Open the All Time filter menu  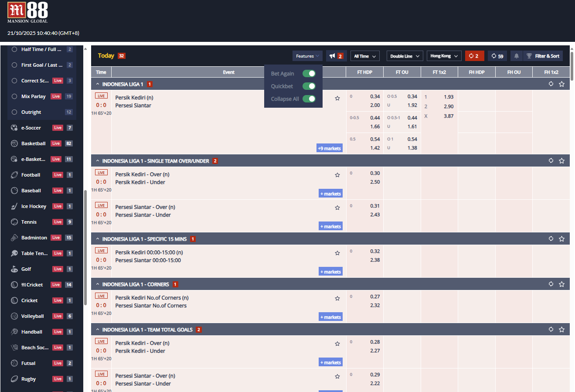coord(365,56)
